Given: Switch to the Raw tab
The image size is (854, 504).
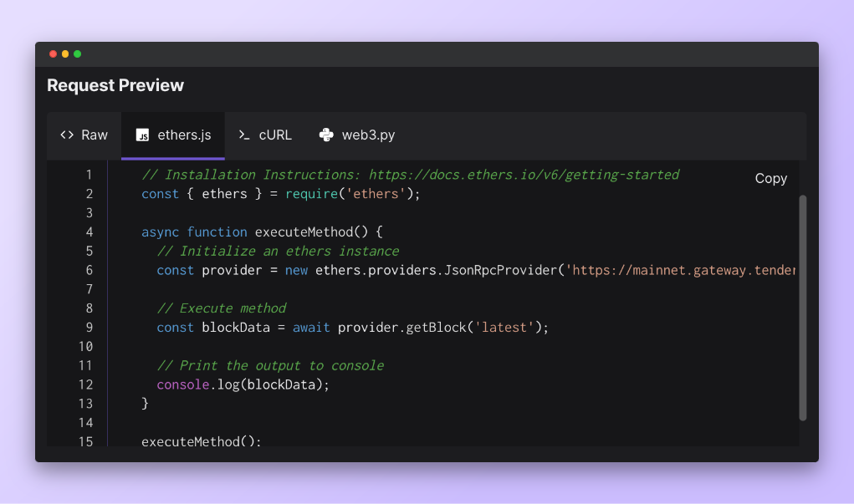Looking at the screenshot, I should (x=83, y=135).
